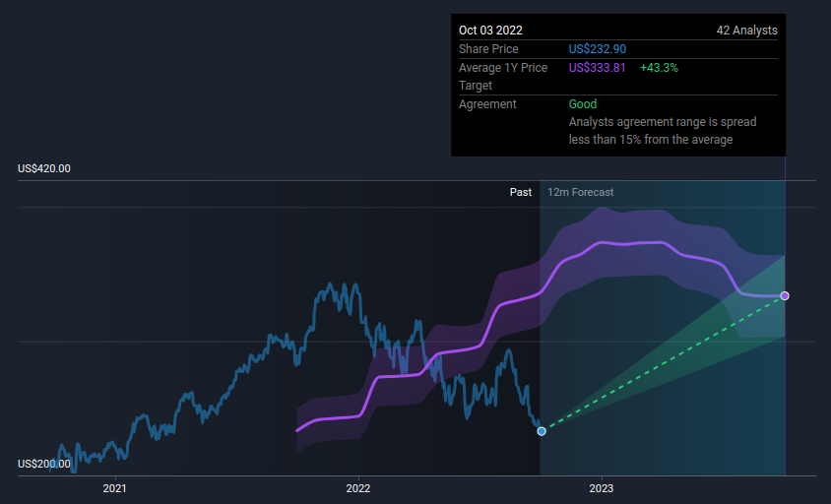Click the analysts agreement range description
This screenshot has width=831, height=504.
pos(663,130)
